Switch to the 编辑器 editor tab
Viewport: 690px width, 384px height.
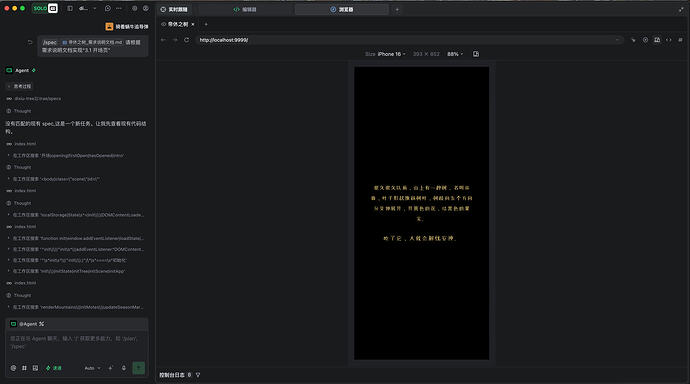(245, 9)
